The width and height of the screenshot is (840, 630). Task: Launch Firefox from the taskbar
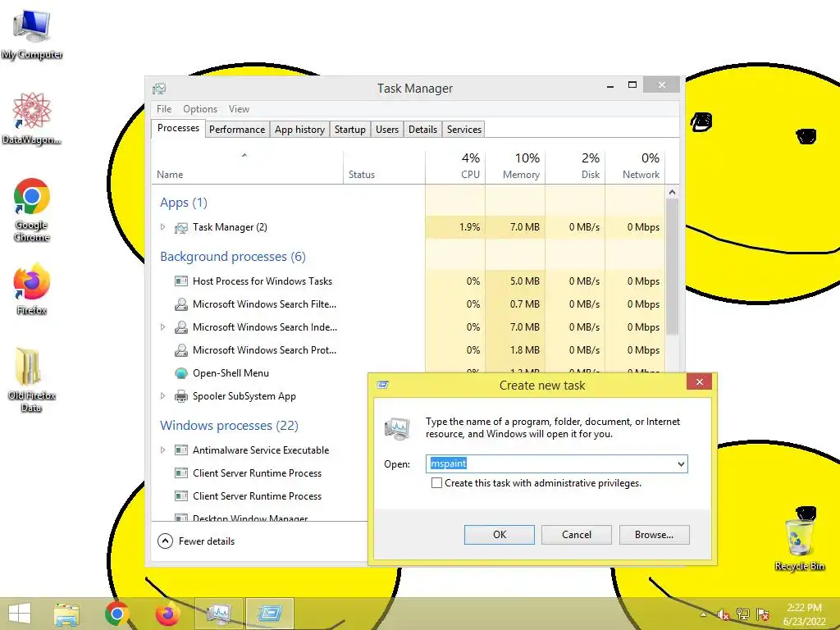click(x=167, y=614)
